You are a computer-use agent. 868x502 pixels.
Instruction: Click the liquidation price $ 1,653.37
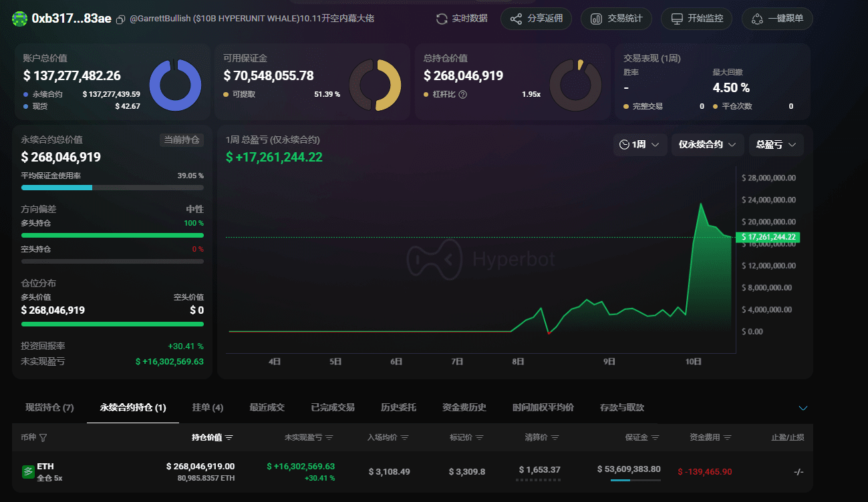pos(539,470)
